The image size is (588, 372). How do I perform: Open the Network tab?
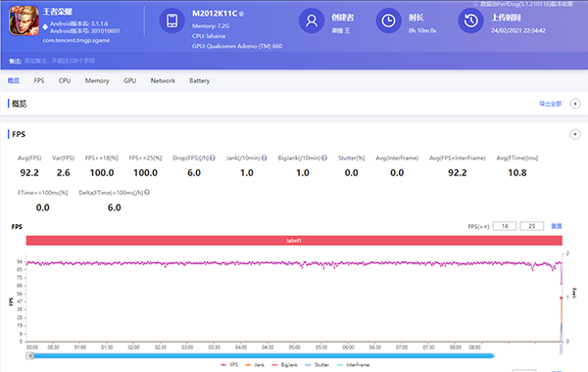[x=163, y=80]
